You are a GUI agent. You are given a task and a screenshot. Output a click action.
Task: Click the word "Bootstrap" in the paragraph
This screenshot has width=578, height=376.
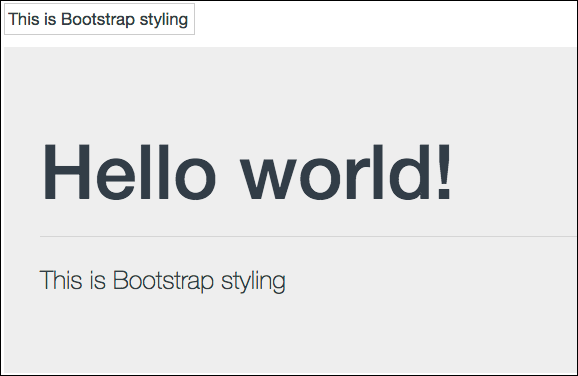[x=163, y=281]
